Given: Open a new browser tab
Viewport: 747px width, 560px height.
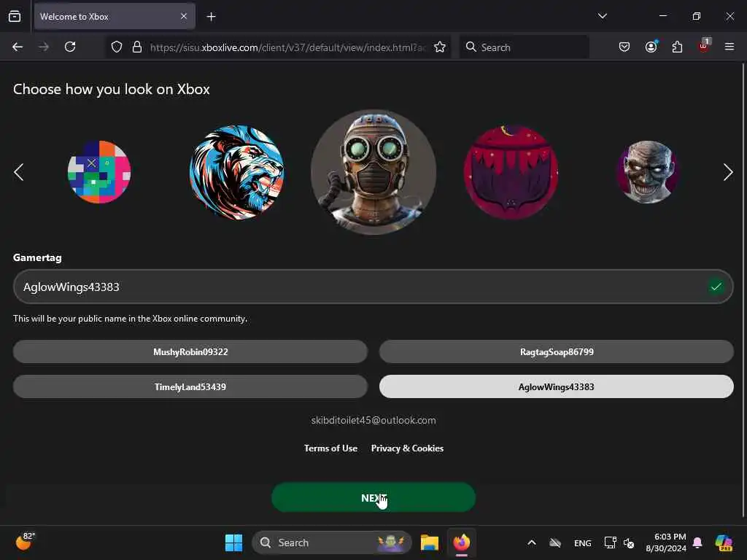Looking at the screenshot, I should tap(211, 17).
